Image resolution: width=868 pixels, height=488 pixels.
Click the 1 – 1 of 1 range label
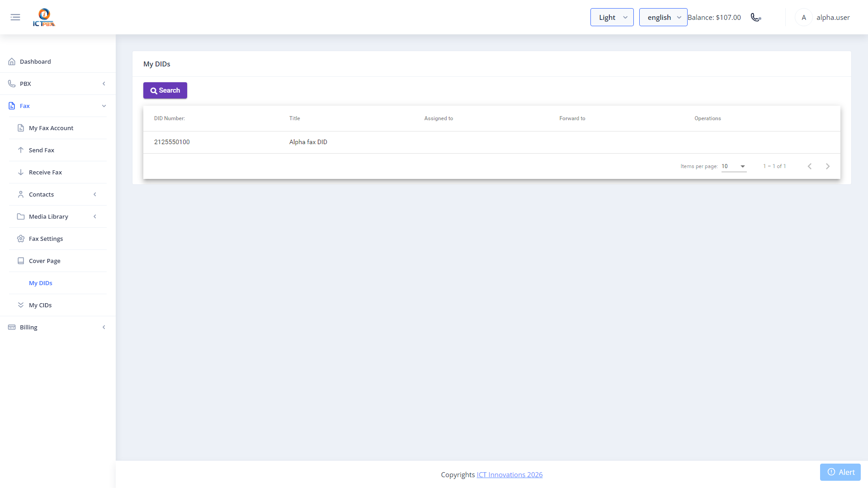pos(774,166)
